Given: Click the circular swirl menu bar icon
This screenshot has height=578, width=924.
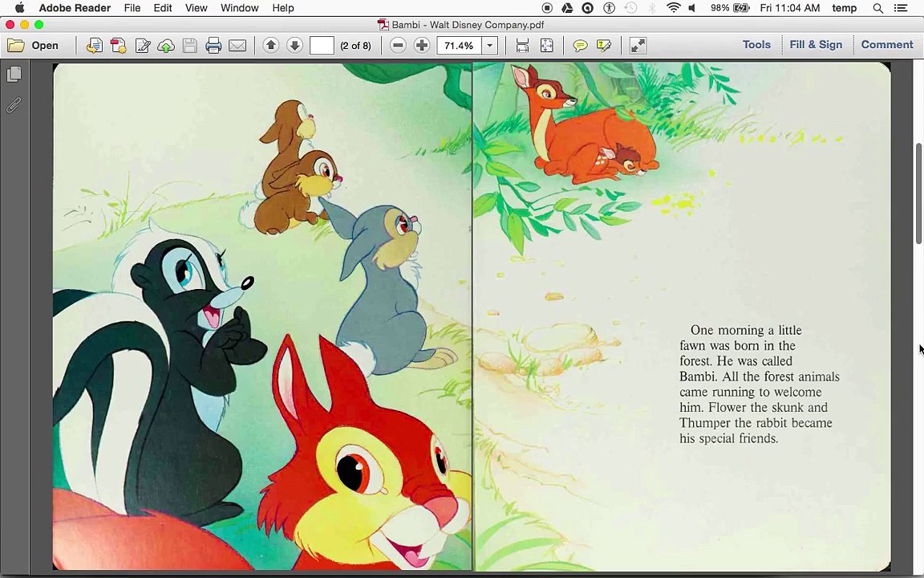Looking at the screenshot, I should (587, 8).
